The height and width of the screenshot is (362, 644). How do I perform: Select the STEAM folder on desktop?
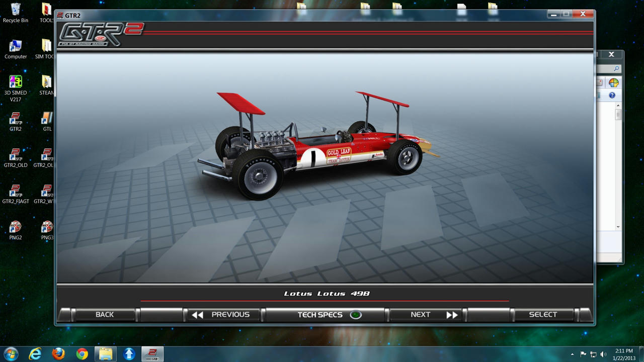[x=46, y=85]
